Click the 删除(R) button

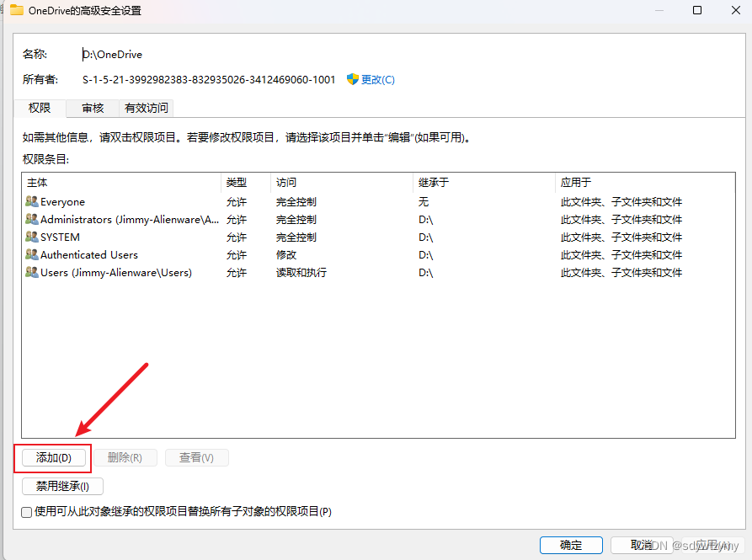pos(125,457)
